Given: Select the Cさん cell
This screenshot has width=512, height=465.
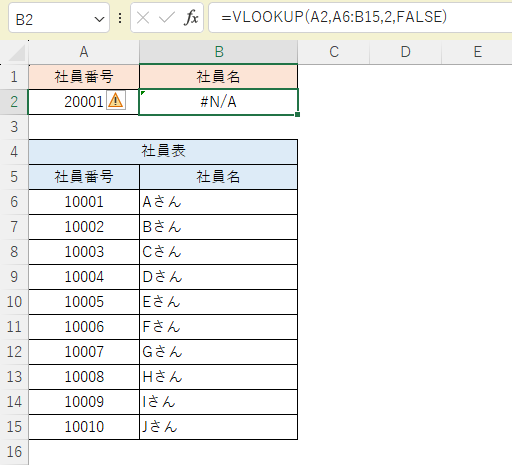Looking at the screenshot, I should [218, 252].
